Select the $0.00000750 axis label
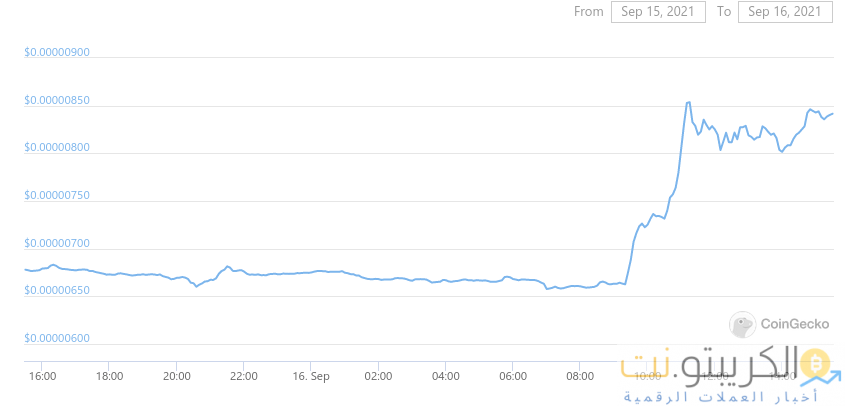Screen dimensions: 845x406 [x=57, y=196]
